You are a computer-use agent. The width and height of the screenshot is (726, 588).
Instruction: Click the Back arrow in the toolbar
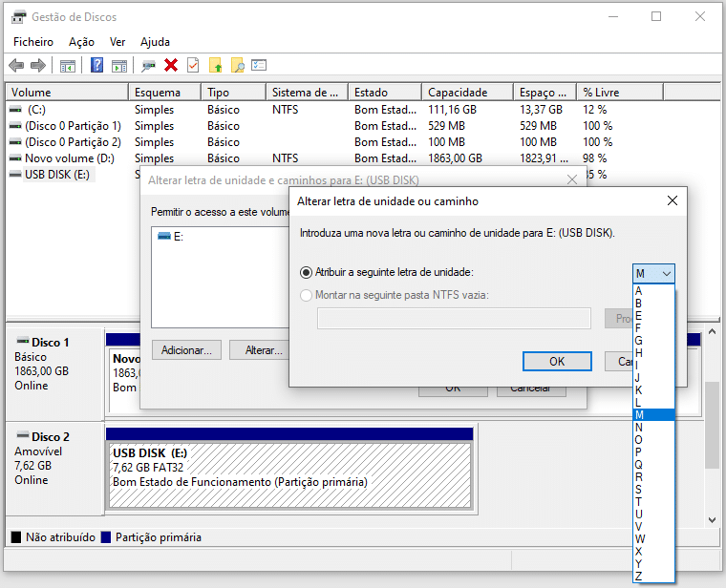[16, 65]
